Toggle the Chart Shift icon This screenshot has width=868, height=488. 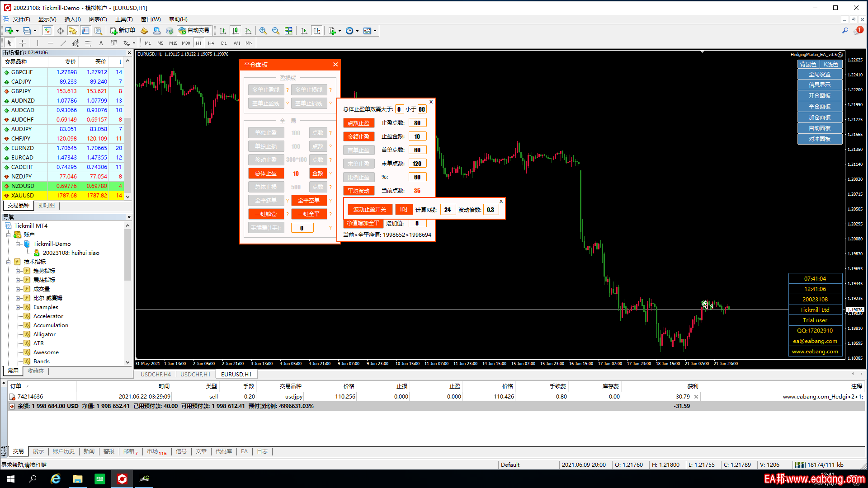[x=317, y=31]
